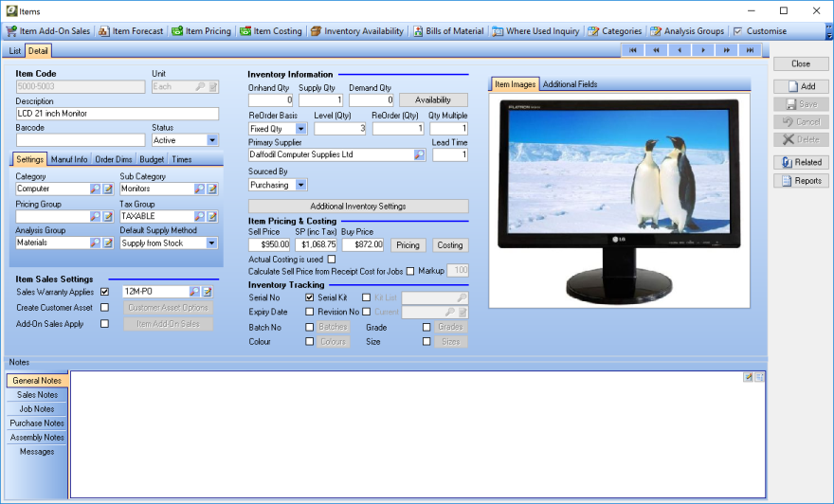This screenshot has height=504, width=834.
Task: Check Actual Costing is used
Action: pyautogui.click(x=332, y=260)
